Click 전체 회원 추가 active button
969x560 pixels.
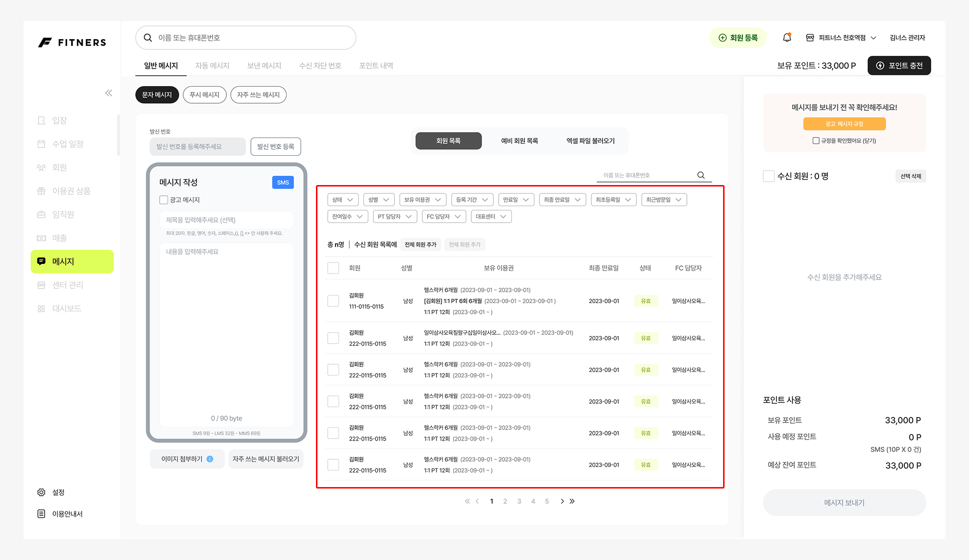420,245
